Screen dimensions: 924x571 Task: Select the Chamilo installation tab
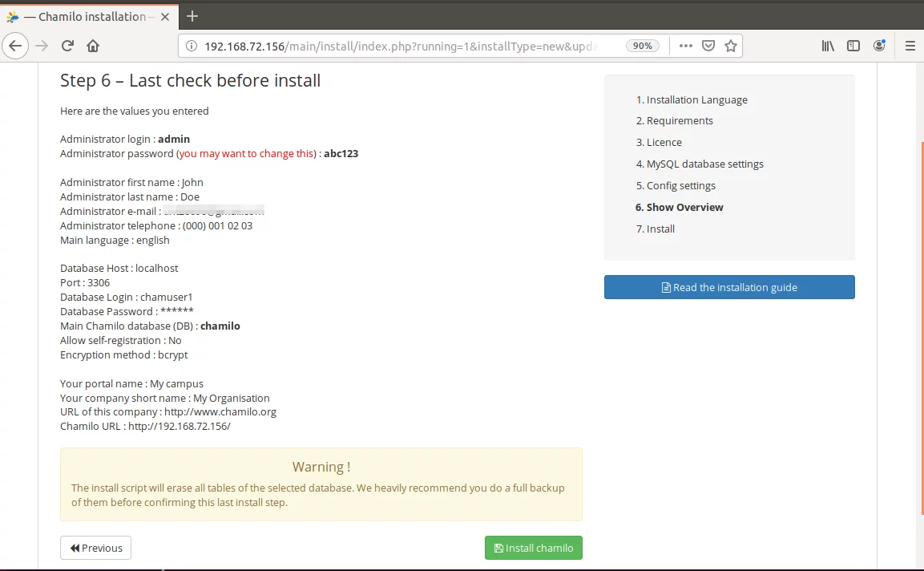(88, 17)
